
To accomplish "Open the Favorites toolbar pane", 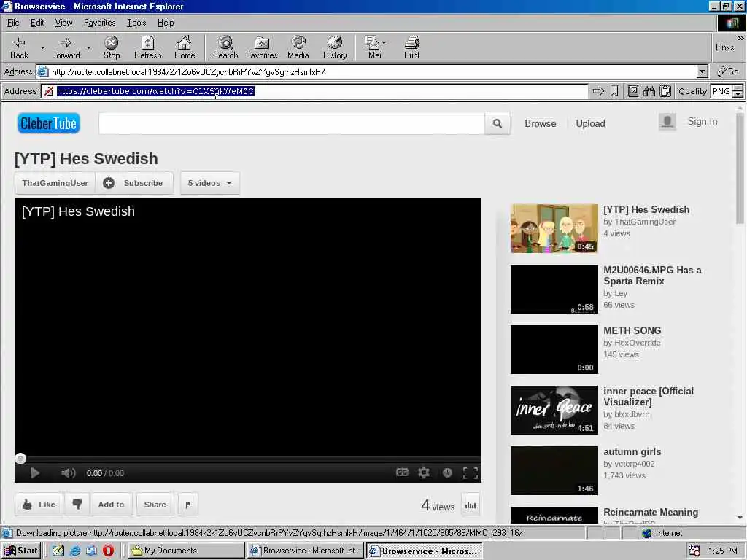I will click(262, 47).
